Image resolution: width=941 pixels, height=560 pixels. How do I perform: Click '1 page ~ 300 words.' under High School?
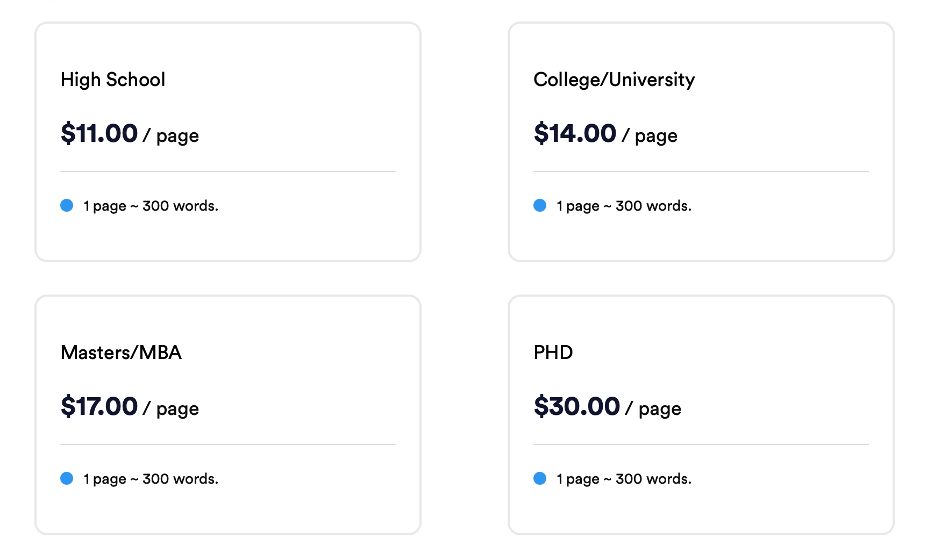(x=151, y=206)
